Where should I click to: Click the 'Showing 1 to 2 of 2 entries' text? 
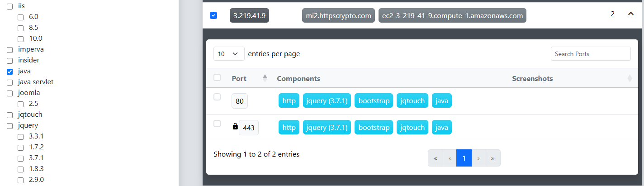[x=256, y=154]
